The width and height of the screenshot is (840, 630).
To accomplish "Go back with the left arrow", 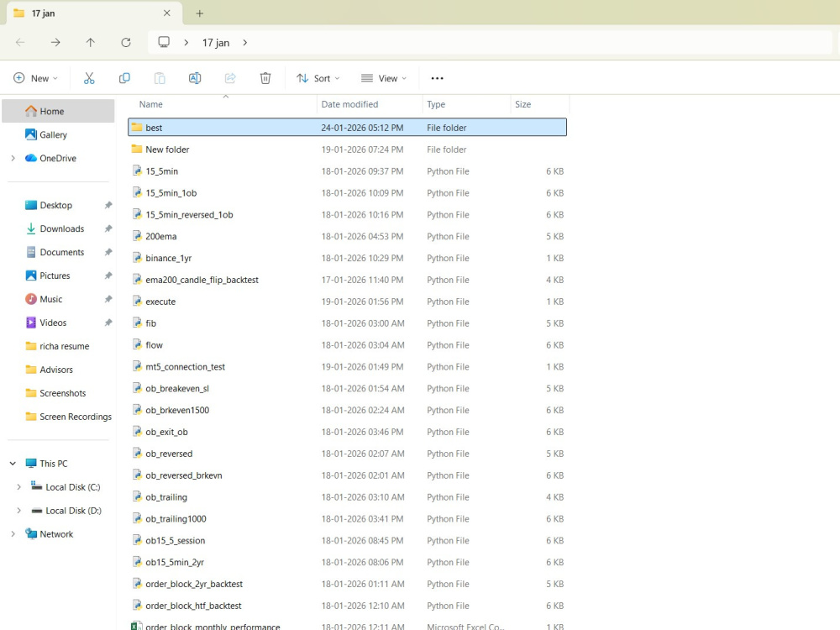I will coord(20,42).
